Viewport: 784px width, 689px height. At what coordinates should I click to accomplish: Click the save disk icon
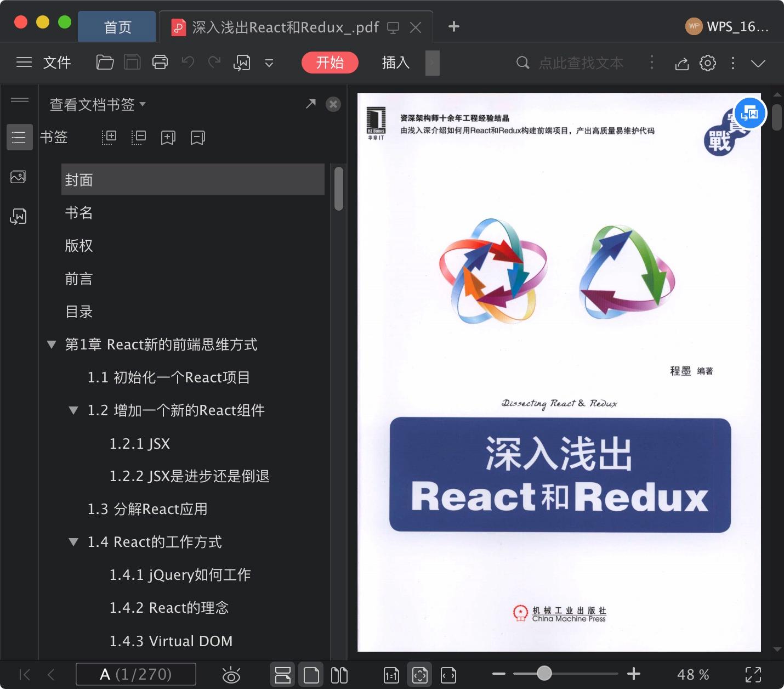point(132,63)
